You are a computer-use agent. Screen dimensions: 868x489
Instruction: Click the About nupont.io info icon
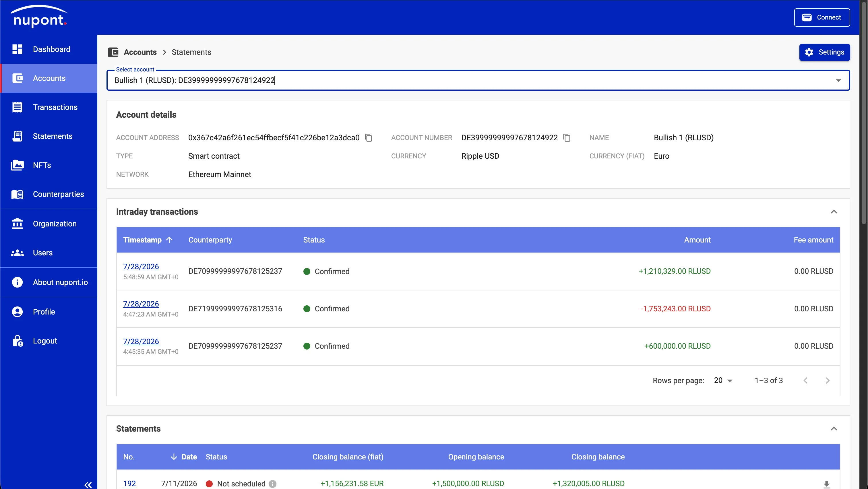17,282
